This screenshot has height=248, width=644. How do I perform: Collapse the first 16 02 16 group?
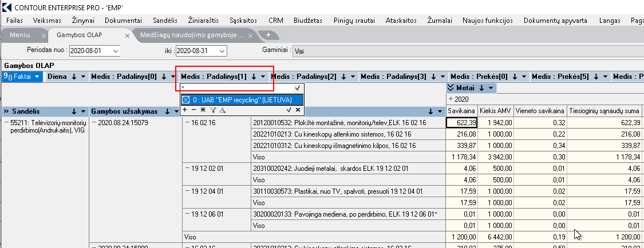click(187, 122)
